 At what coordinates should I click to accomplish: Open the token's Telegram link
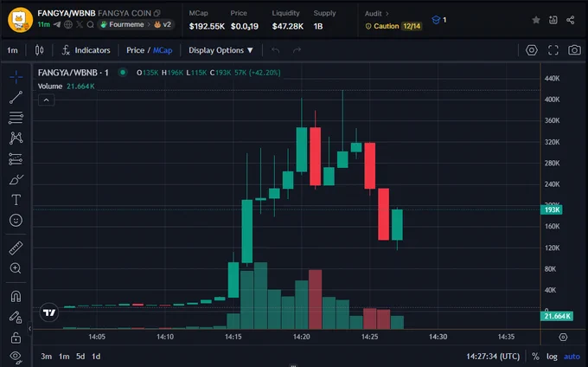point(57,25)
